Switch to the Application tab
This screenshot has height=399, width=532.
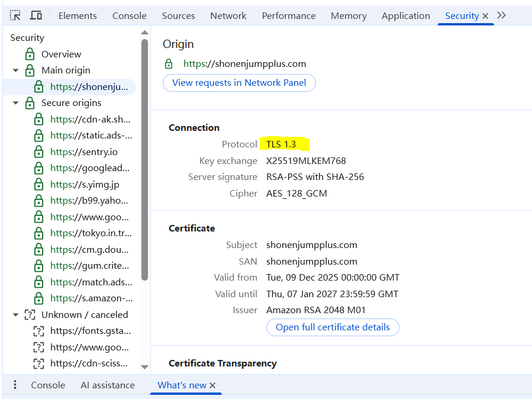point(405,15)
